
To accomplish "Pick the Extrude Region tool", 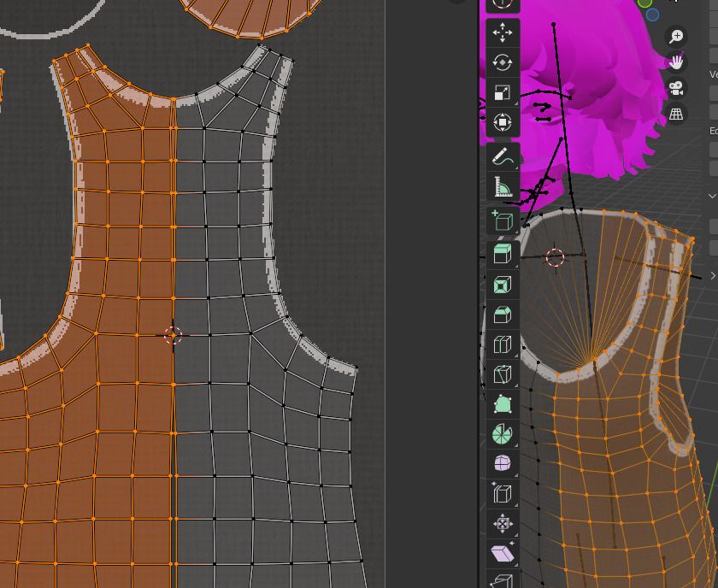I will (503, 254).
